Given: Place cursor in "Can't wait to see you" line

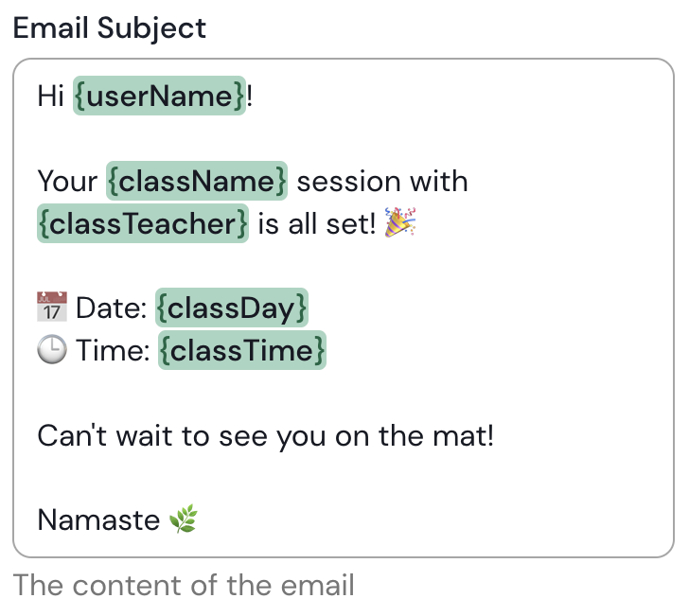Looking at the screenshot, I should point(265,436).
